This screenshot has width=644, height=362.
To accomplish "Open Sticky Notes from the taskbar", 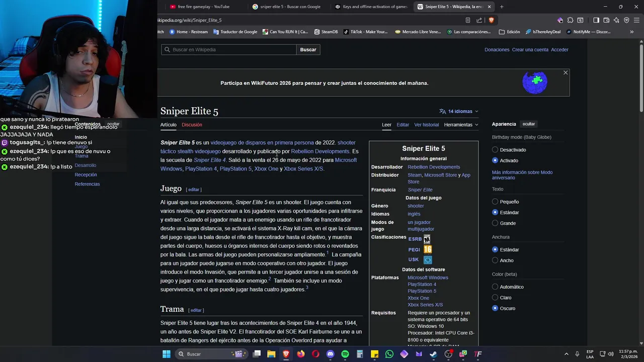I will pyautogui.click(x=374, y=354).
